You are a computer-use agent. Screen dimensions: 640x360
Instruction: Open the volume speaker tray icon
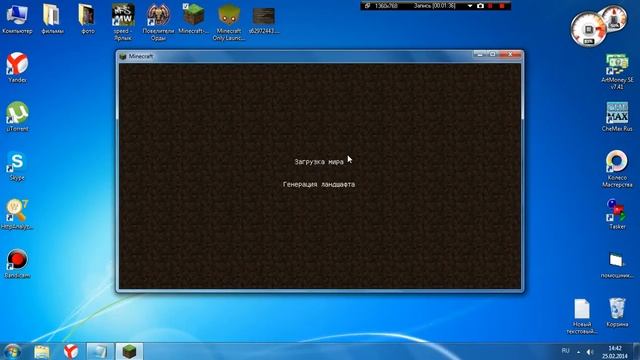(x=590, y=351)
